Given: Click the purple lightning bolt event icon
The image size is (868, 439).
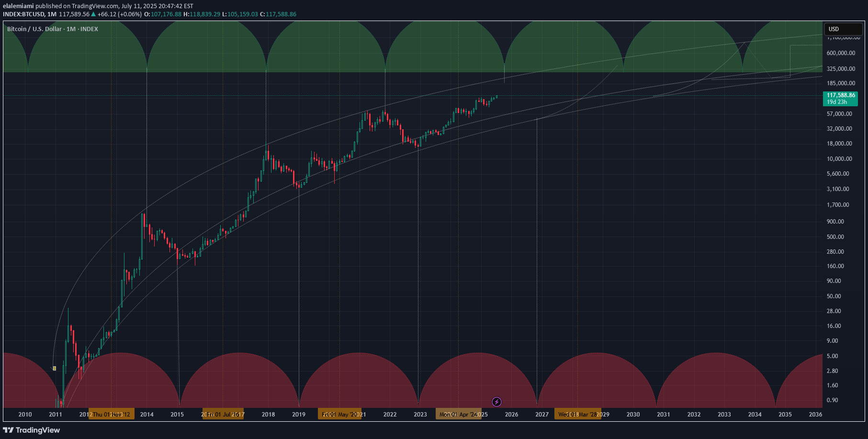Looking at the screenshot, I should click(x=496, y=402).
